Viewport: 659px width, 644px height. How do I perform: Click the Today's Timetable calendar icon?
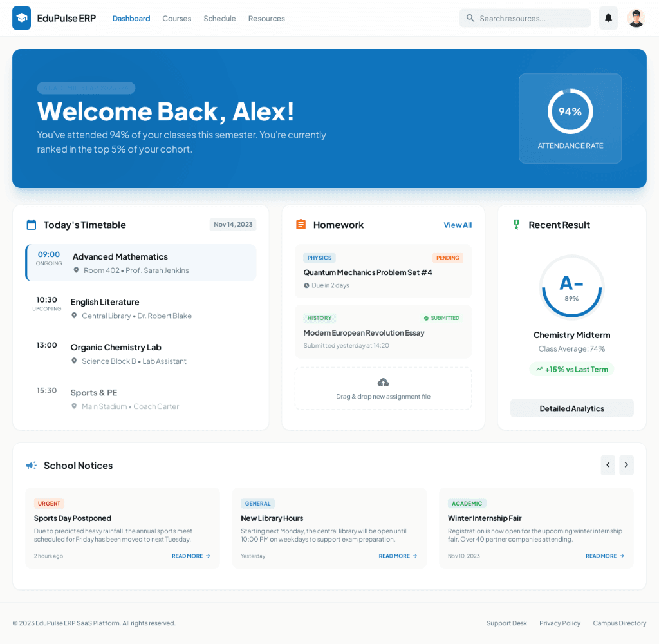tap(31, 225)
